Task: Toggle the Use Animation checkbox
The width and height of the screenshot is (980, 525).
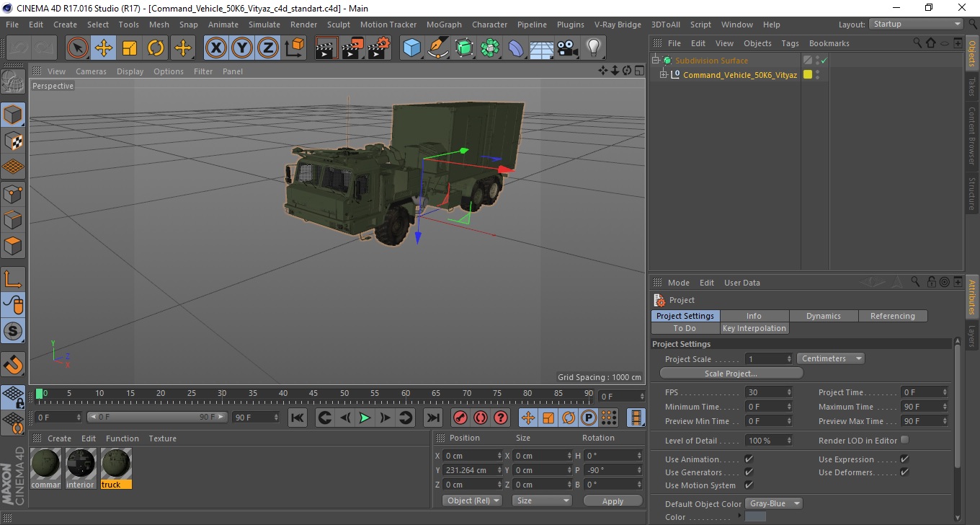Action: click(x=749, y=459)
